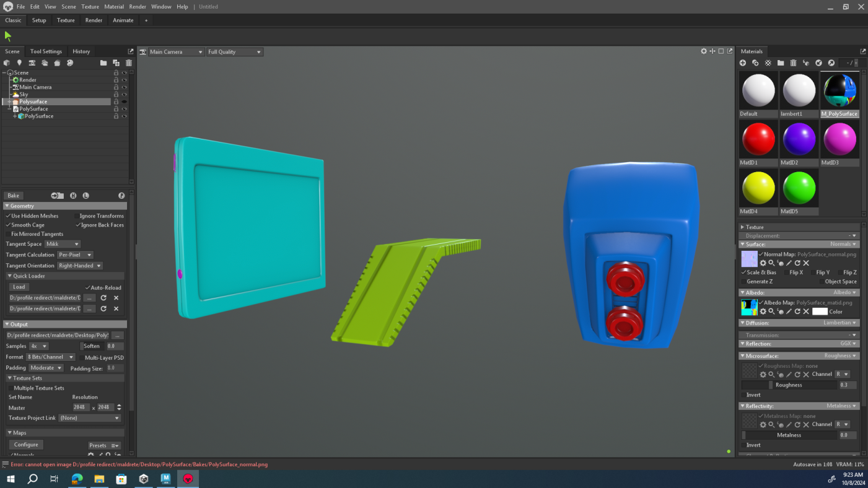Create new folder in Scene panel

tap(103, 63)
